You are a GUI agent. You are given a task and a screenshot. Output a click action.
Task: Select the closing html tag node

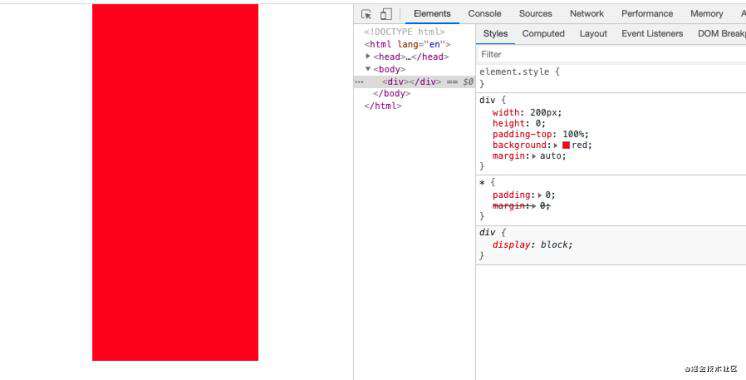(x=383, y=106)
